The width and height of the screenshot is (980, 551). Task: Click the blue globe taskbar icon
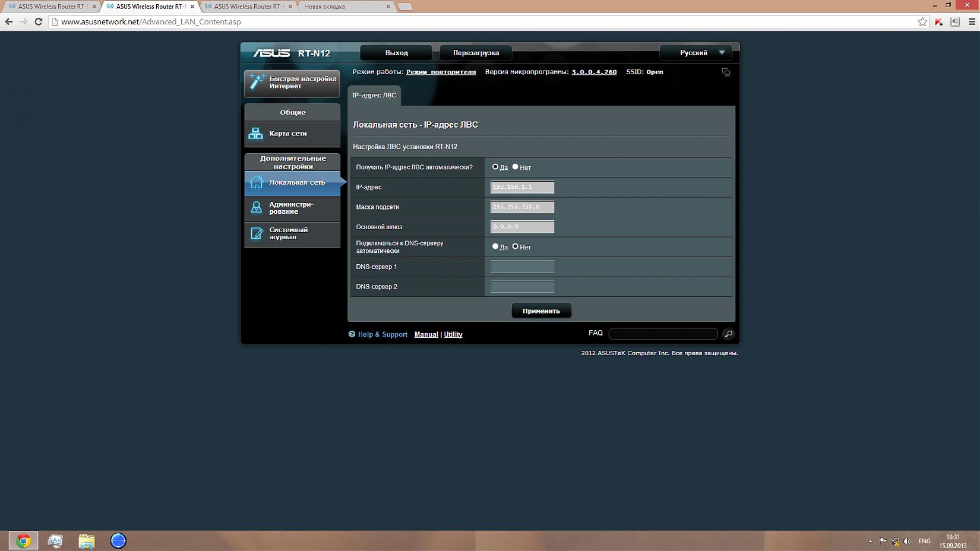click(x=118, y=541)
